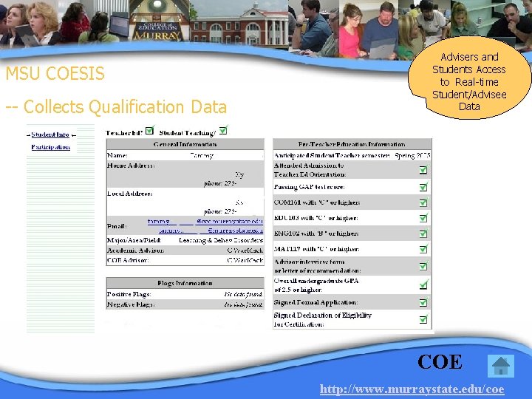
Task: Toggle the Teacher Ed checkbox
Action: point(149,131)
